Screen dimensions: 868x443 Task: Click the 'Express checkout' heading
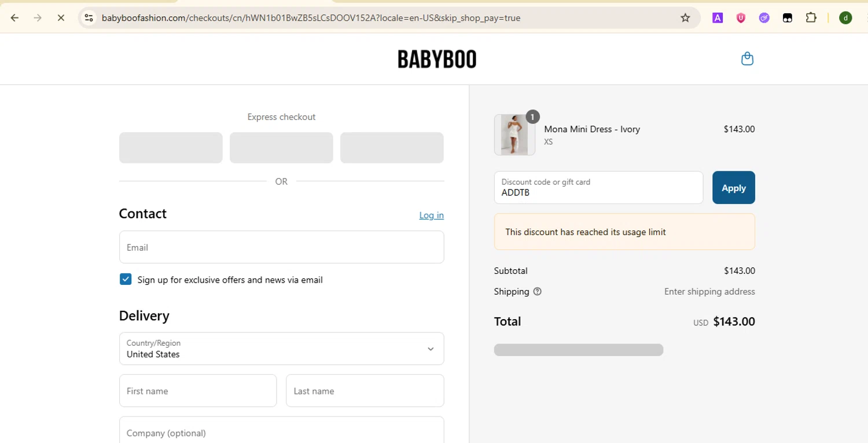[281, 117]
